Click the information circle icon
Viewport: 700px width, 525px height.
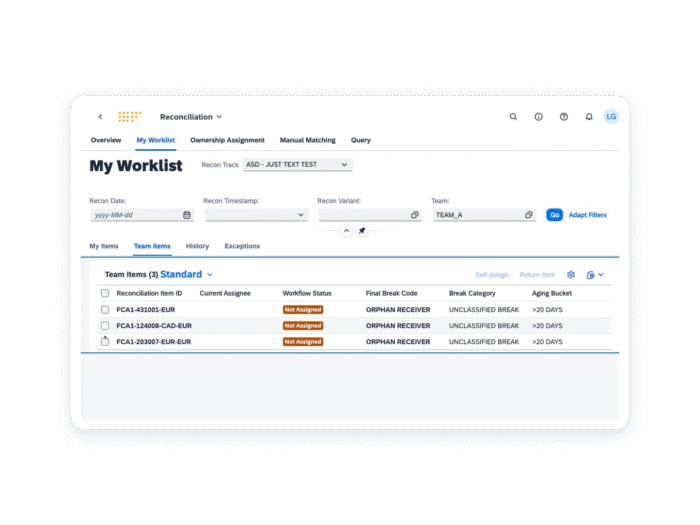click(x=538, y=117)
